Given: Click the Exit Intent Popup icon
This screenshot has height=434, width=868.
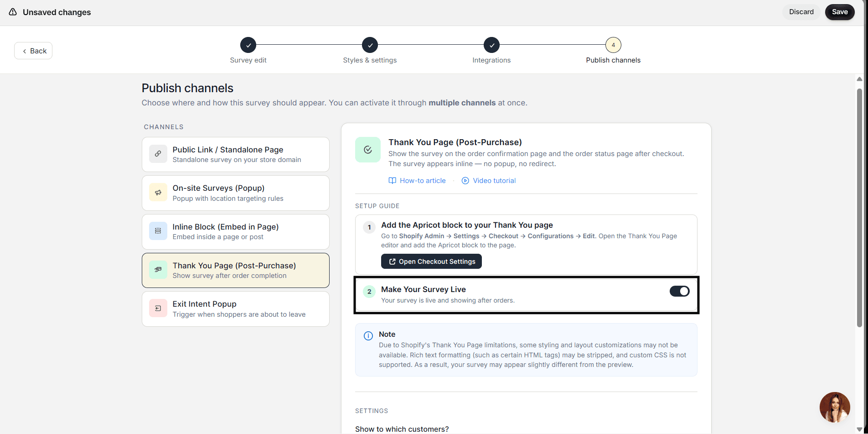Looking at the screenshot, I should tap(158, 309).
